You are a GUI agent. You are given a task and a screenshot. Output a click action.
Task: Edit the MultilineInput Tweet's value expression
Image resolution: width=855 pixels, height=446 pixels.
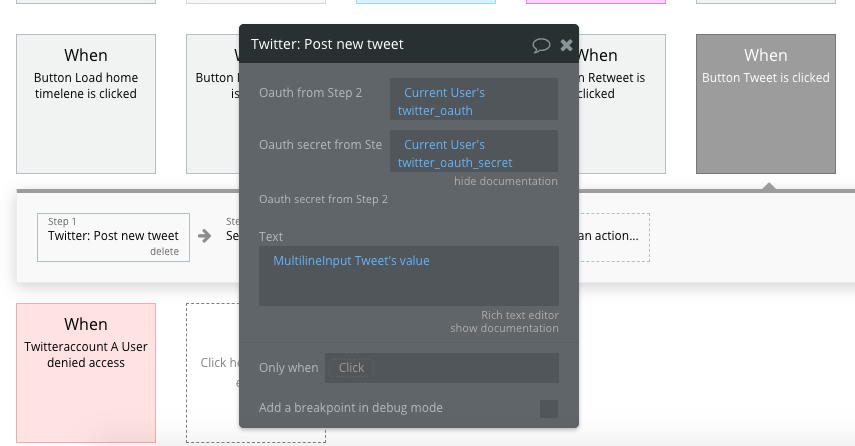click(x=351, y=261)
